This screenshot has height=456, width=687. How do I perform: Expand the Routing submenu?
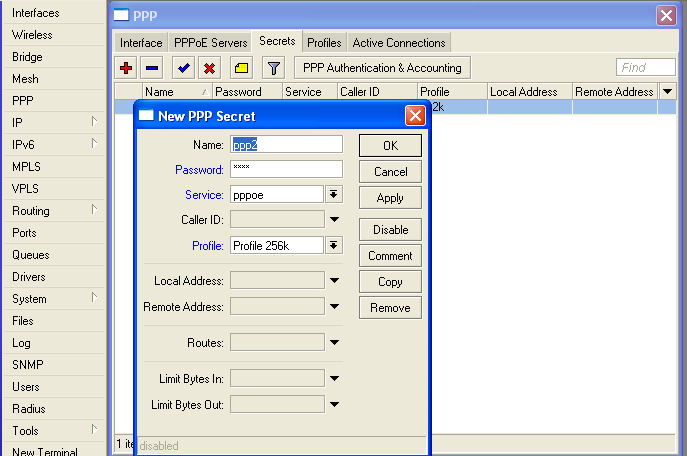point(94,209)
